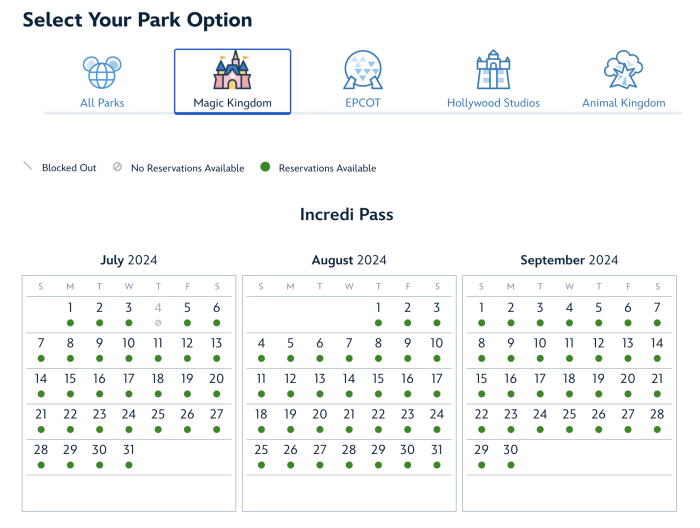The width and height of the screenshot is (700, 528).
Task: Select July 25 date
Action: pyautogui.click(x=158, y=414)
